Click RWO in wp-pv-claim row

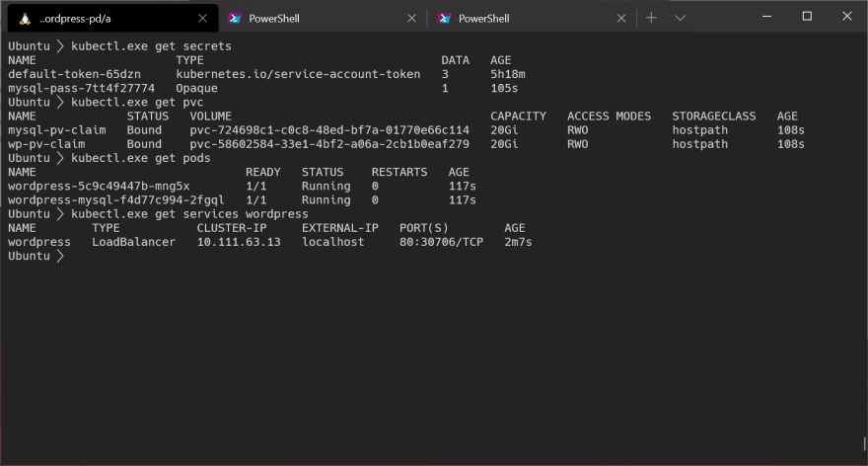point(577,144)
